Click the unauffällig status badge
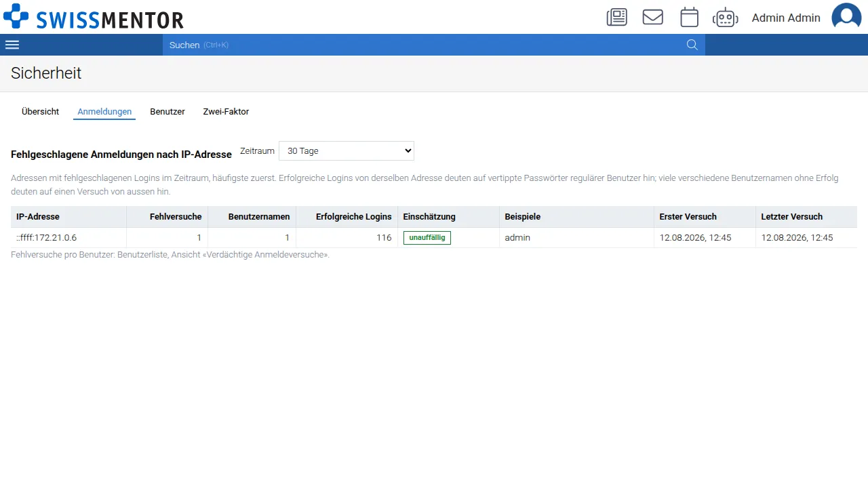The image size is (868, 488). tap(427, 238)
